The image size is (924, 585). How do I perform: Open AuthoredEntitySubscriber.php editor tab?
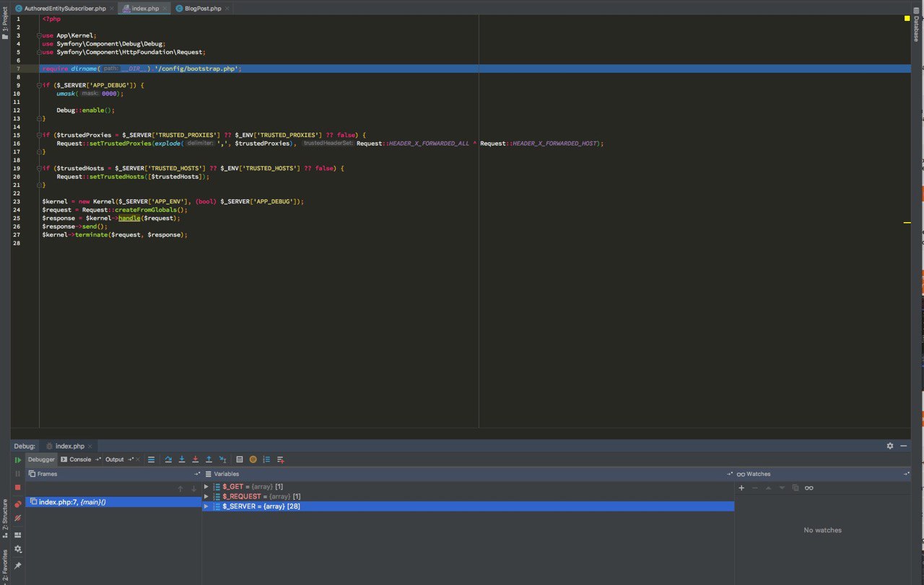pos(65,8)
